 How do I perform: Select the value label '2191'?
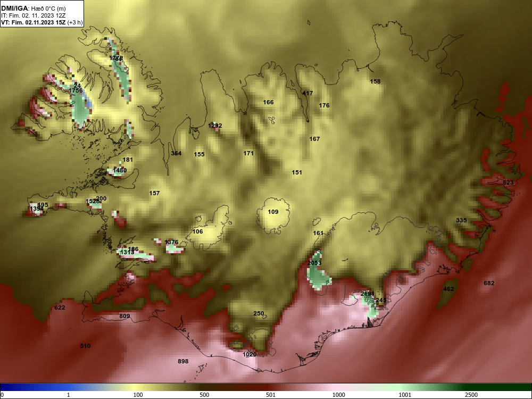pos(368,294)
